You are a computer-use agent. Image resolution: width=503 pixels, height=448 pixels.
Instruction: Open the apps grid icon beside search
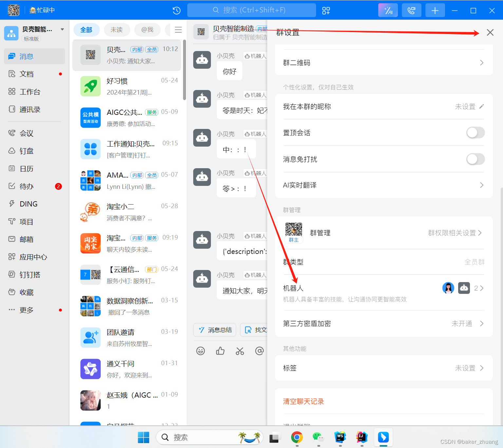326,10
